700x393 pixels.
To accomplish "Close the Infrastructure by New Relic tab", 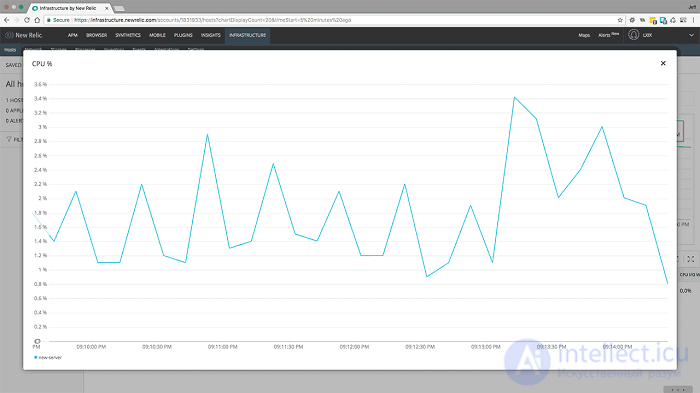I will (x=107, y=8).
